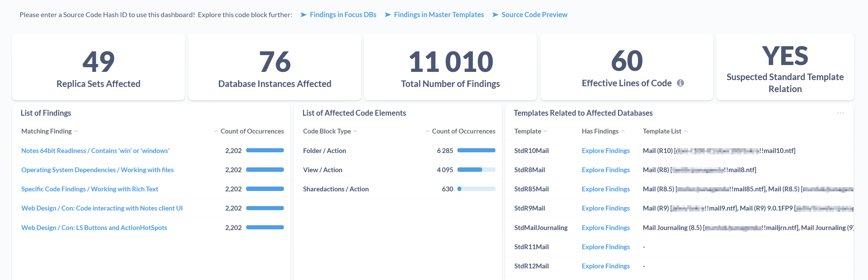Click the View / Action occurrences progress bar

click(x=476, y=170)
